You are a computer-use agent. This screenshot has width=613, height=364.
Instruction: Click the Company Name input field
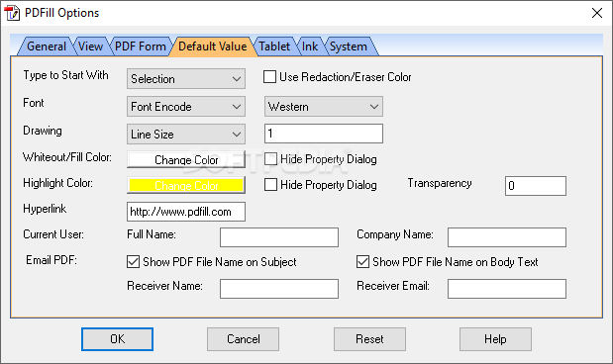507,237
